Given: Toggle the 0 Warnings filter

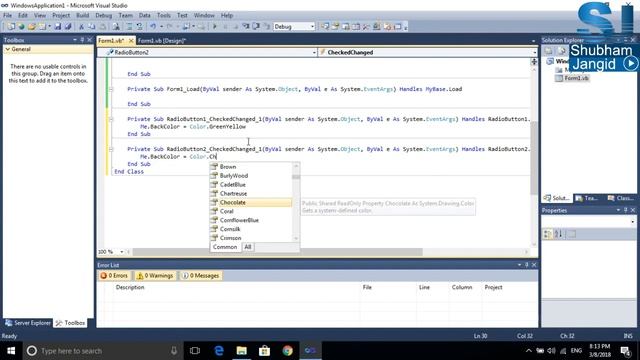Looking at the screenshot, I should tap(155, 276).
